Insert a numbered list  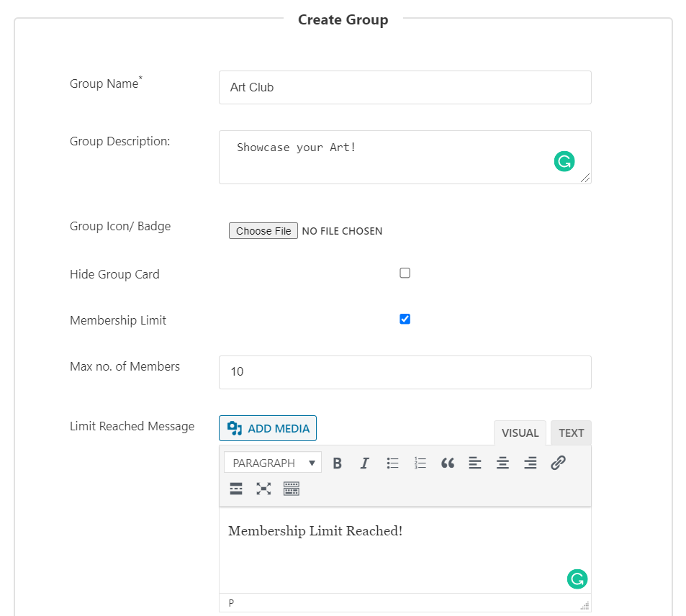point(420,463)
